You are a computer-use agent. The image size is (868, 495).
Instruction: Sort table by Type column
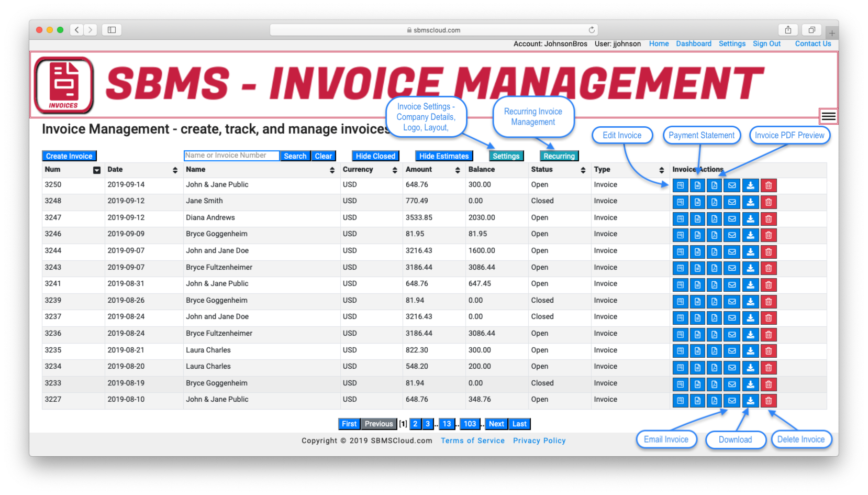click(x=662, y=170)
